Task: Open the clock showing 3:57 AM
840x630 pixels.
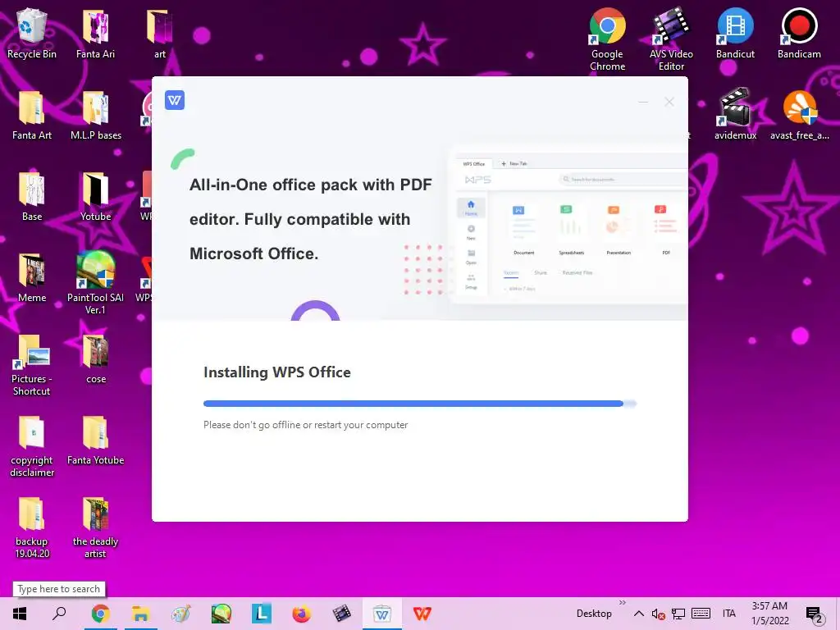Action: click(x=769, y=614)
